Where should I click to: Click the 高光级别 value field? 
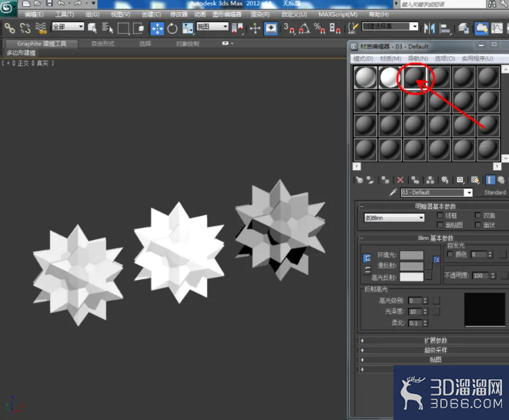coord(415,301)
